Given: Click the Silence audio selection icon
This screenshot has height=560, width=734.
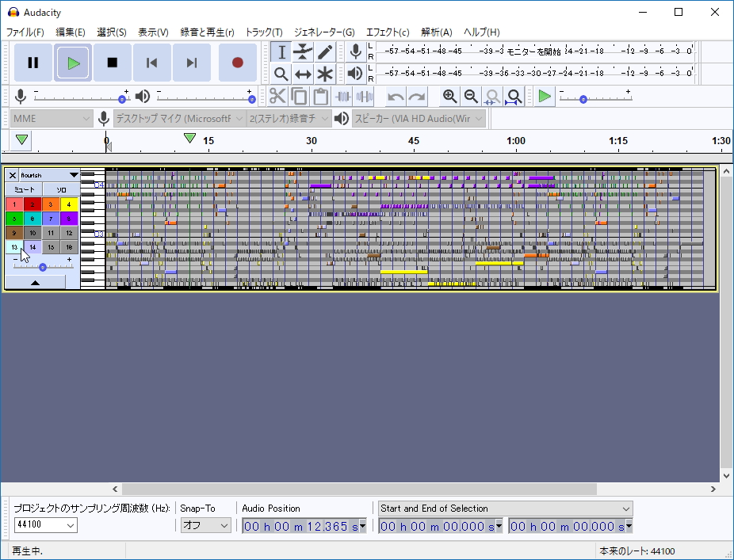Looking at the screenshot, I should 364,97.
